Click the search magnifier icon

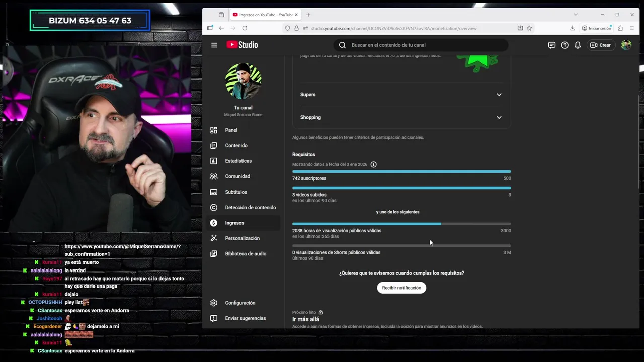[342, 45]
